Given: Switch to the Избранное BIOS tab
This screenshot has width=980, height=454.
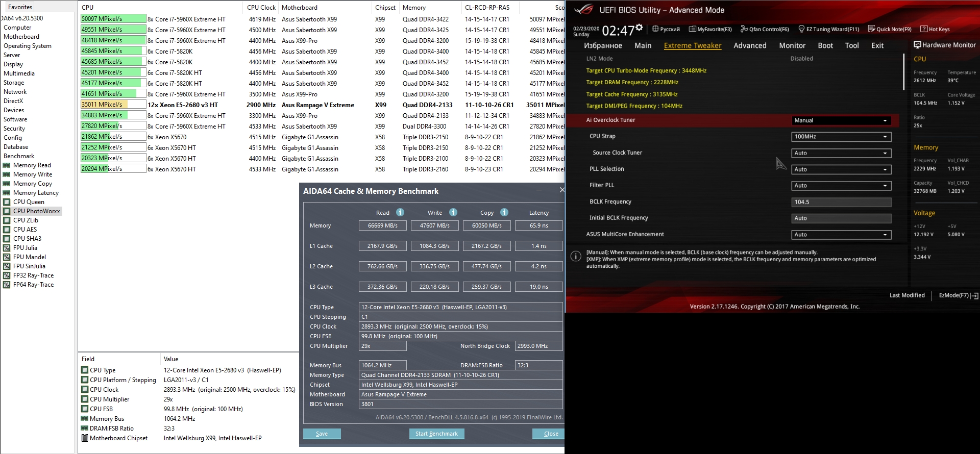Looking at the screenshot, I should [x=603, y=45].
